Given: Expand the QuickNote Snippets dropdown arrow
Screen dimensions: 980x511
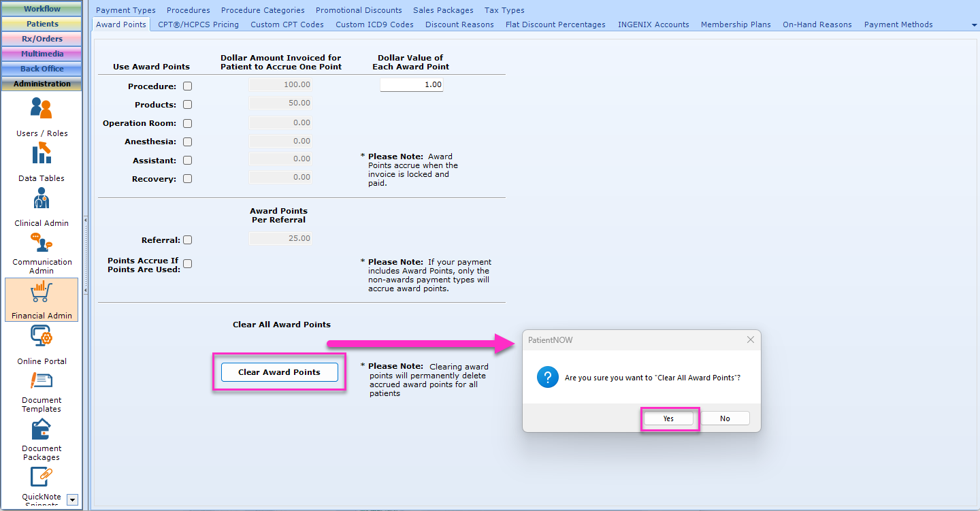Looking at the screenshot, I should tap(72, 500).
